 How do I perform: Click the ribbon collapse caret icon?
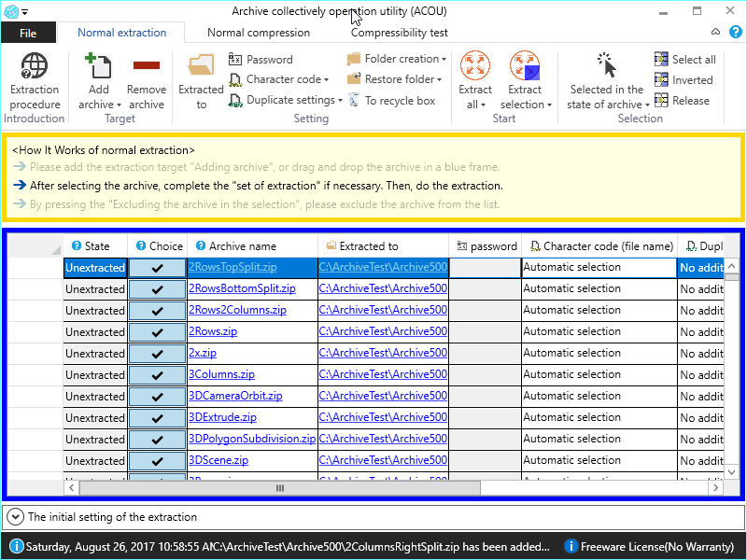pyautogui.click(x=715, y=32)
